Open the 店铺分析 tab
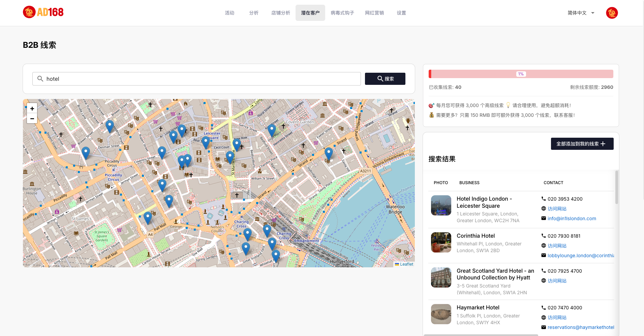 [280, 13]
